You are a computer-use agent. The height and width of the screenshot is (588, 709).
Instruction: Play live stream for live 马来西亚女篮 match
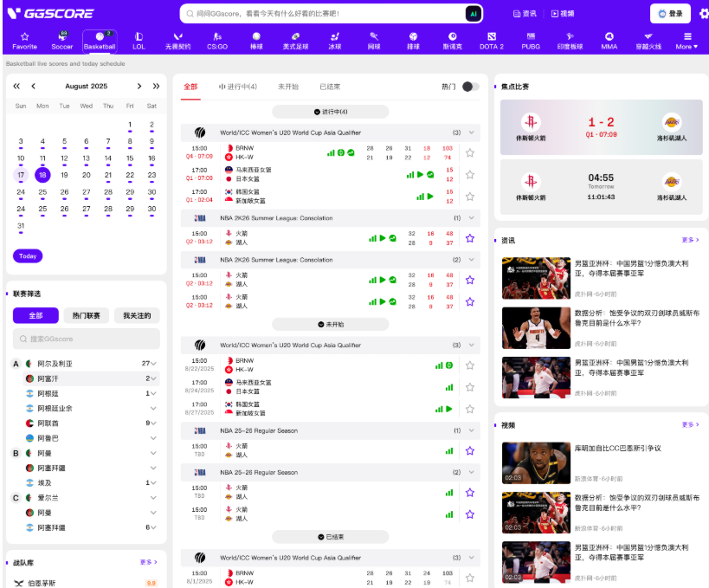point(420,175)
